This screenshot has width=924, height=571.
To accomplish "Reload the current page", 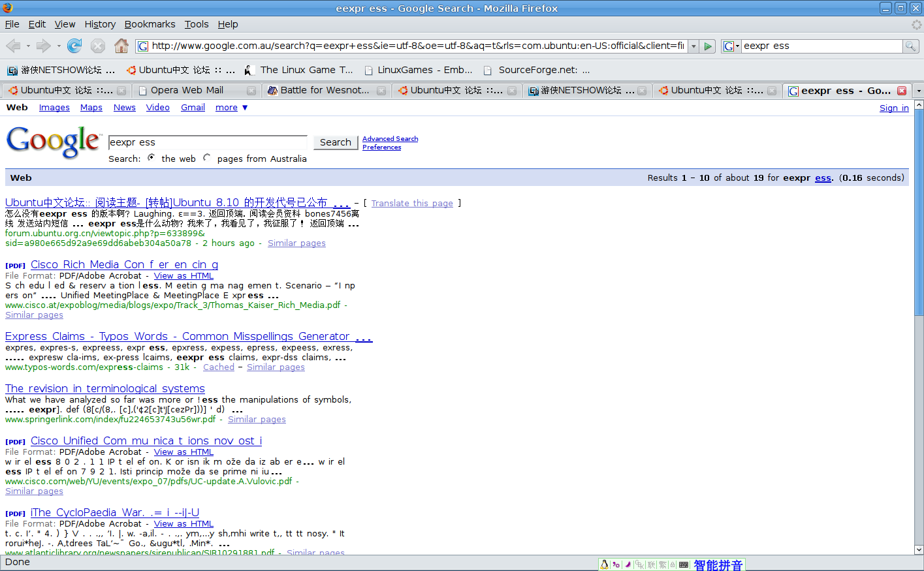I will (74, 46).
